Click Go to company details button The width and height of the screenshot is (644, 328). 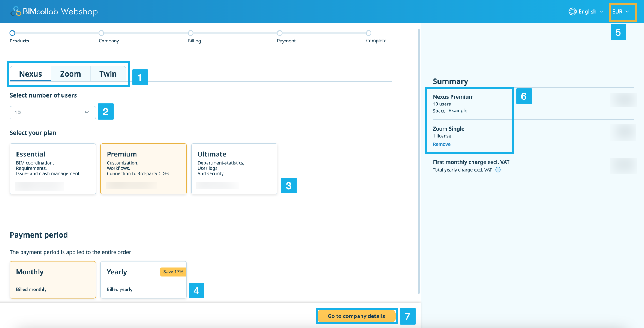coord(356,316)
